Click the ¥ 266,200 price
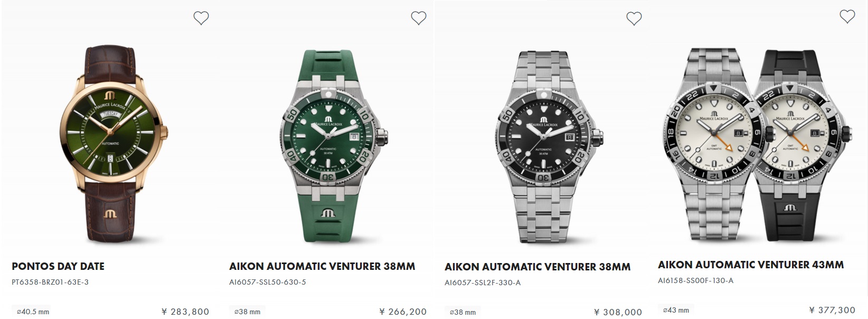 point(403,312)
